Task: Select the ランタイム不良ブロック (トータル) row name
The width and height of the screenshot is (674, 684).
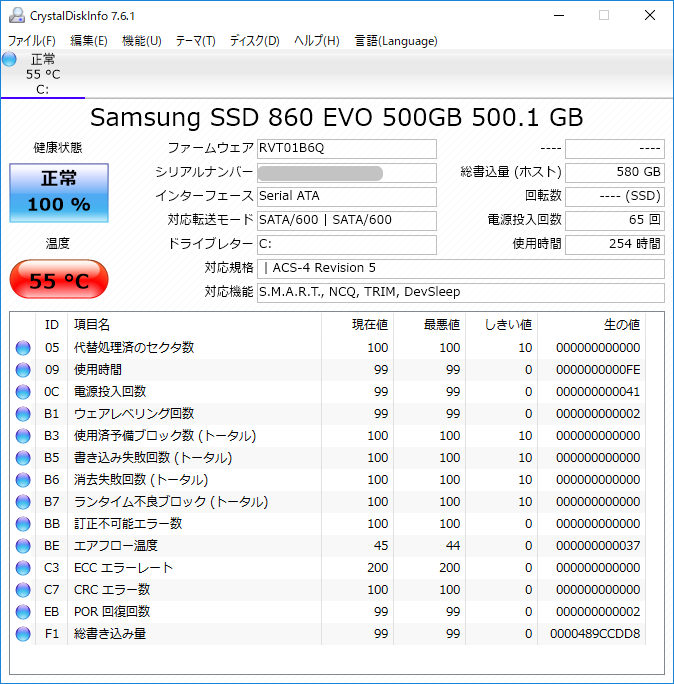Action: coord(171,502)
